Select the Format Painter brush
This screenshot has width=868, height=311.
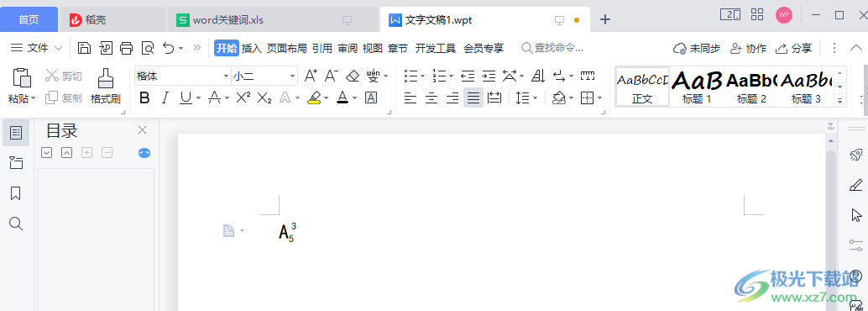pyautogui.click(x=106, y=79)
